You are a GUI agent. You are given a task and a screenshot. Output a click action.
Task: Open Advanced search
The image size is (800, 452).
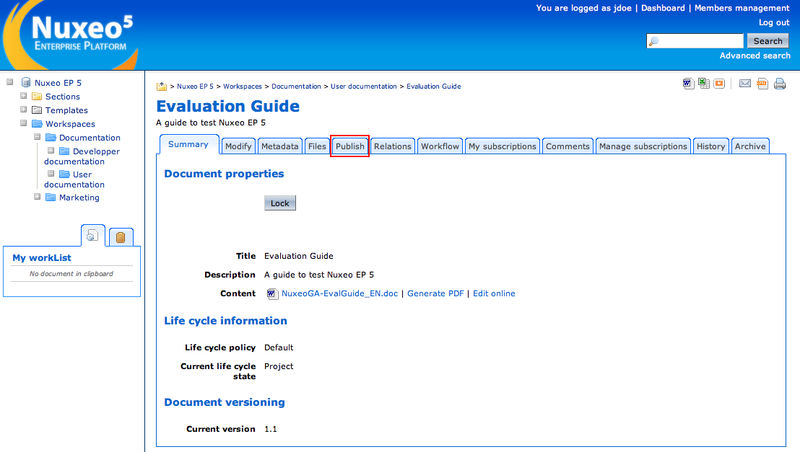coord(755,56)
